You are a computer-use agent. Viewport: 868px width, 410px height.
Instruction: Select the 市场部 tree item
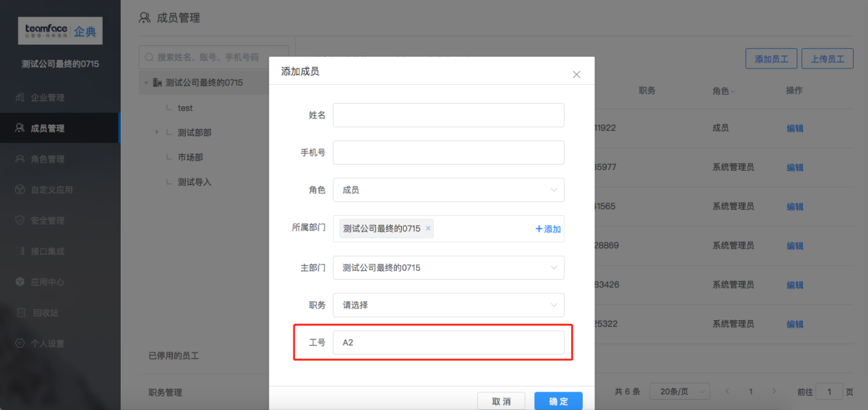190,157
